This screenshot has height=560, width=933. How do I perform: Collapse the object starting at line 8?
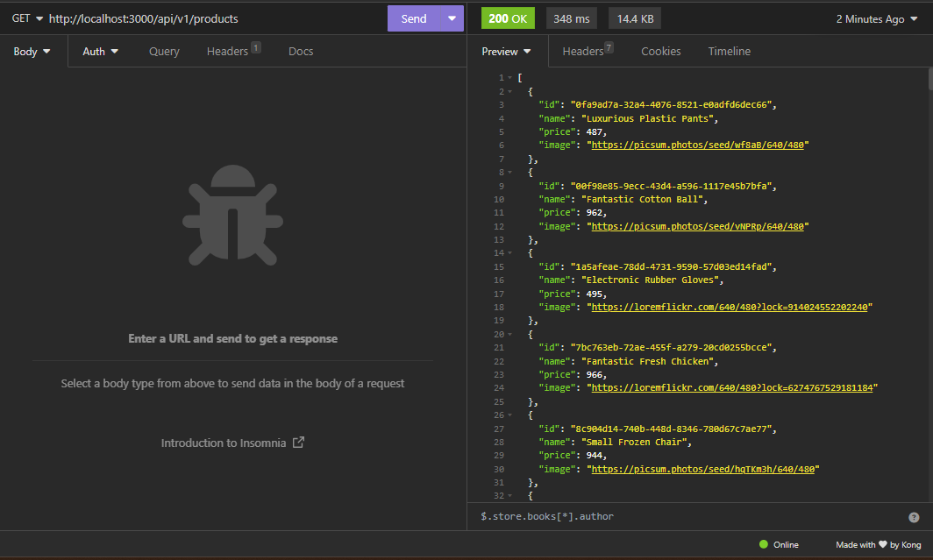click(x=509, y=173)
